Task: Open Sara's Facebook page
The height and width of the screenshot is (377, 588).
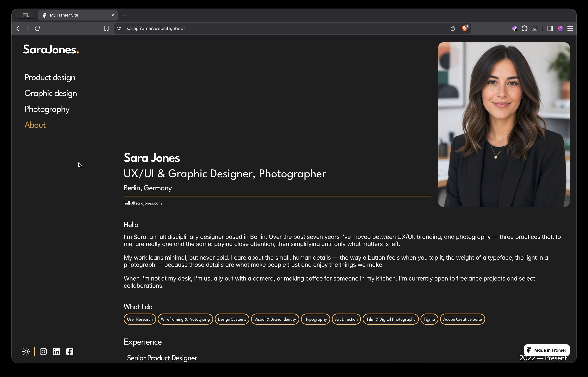Action: [70, 352]
